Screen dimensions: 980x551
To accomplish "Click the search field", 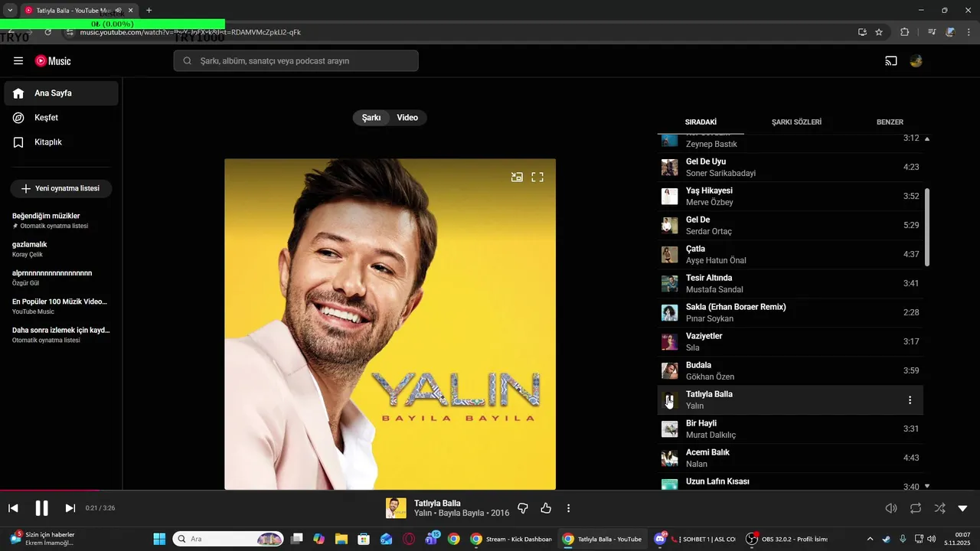I will tap(296, 60).
